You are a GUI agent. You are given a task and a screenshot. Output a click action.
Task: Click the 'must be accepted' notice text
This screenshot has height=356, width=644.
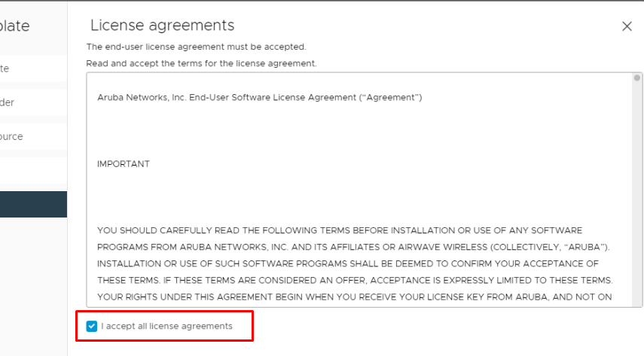click(x=196, y=47)
